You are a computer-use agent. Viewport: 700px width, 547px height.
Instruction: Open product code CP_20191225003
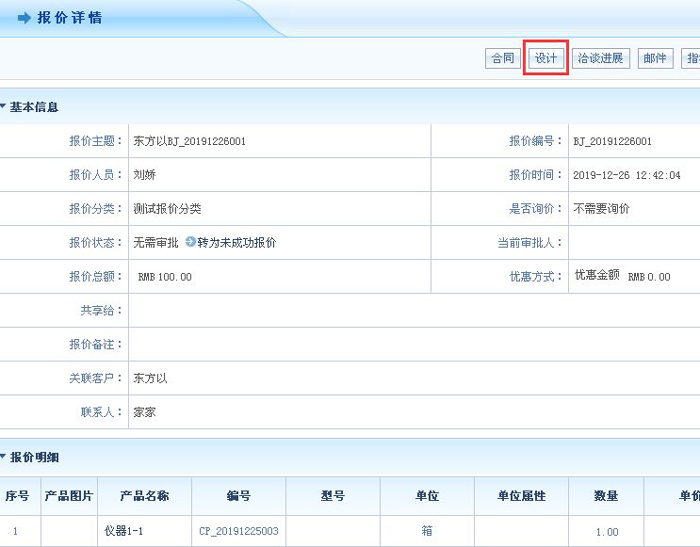coord(239,532)
